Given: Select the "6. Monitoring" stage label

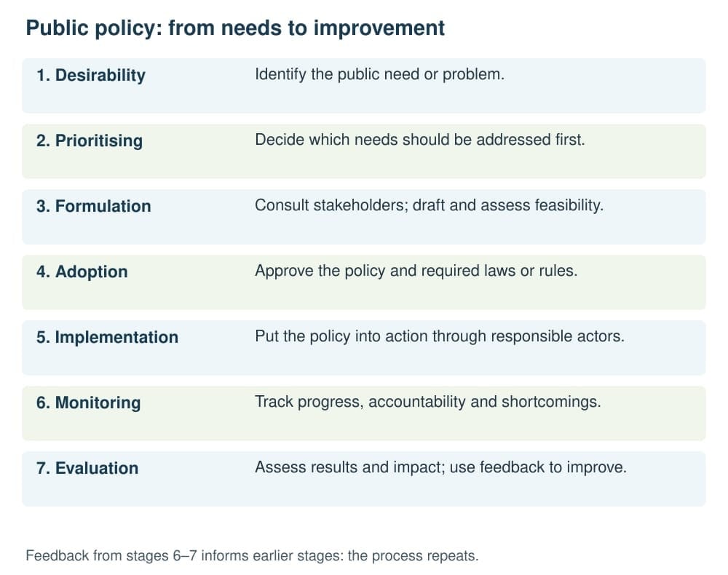Looking at the screenshot, I should tap(88, 402).
